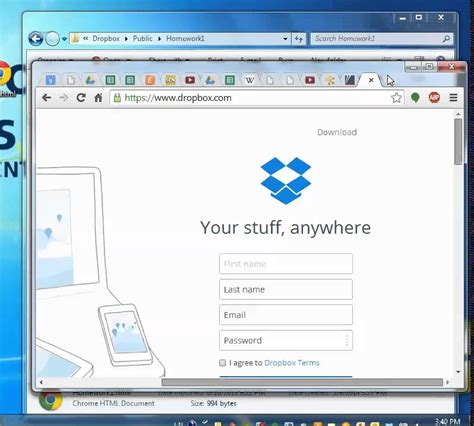
Task: Open the Download link on Dropbox
Action: (337, 132)
